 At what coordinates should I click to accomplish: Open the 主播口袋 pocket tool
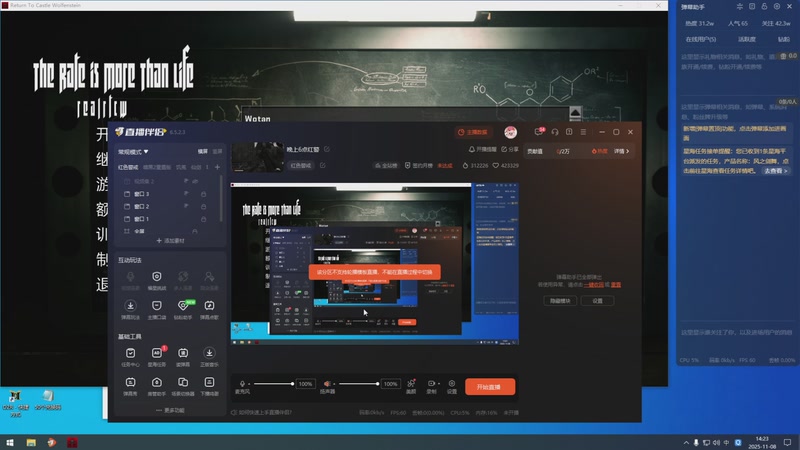[157, 309]
